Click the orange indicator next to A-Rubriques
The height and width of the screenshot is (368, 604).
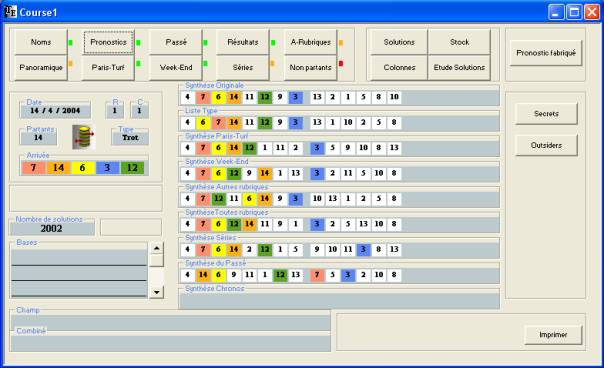tap(341, 42)
